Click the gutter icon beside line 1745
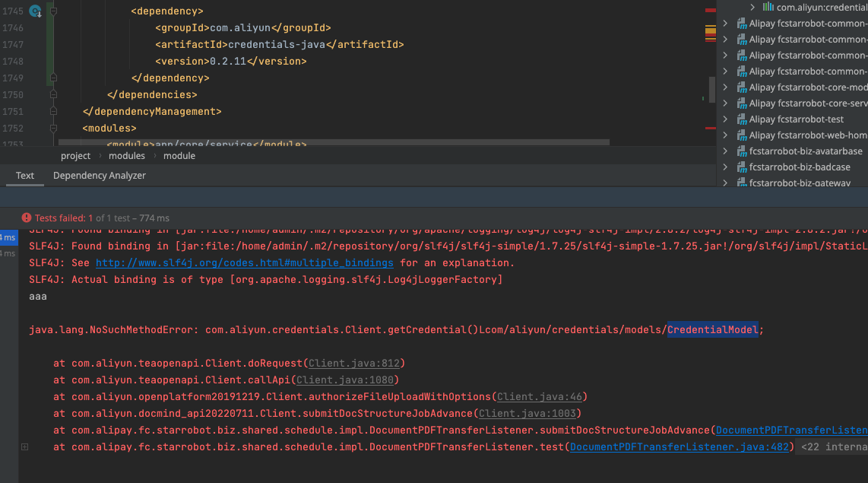 point(34,11)
